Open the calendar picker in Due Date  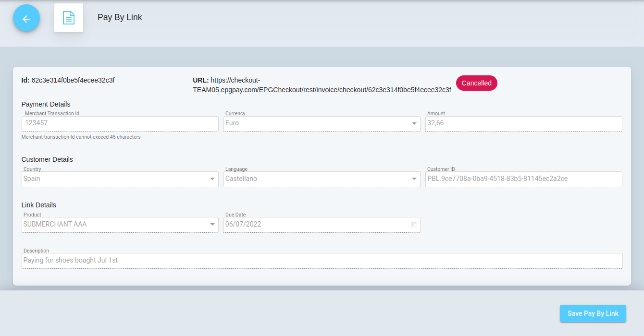[x=413, y=225]
